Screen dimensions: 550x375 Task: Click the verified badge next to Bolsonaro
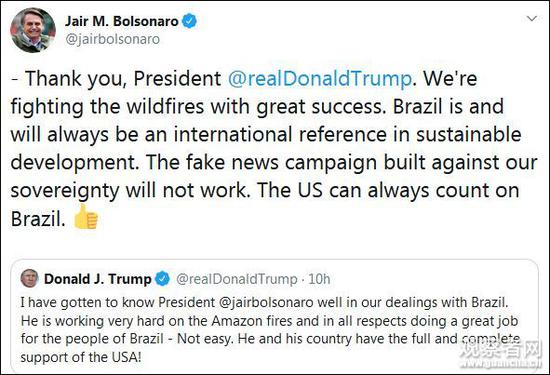click(x=189, y=21)
